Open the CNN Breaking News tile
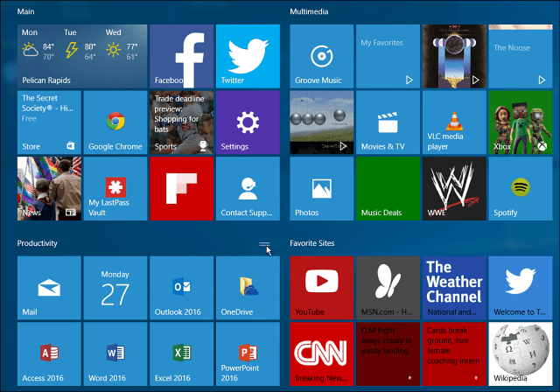Image resolution: width=560 pixels, height=392 pixels. pos(321,353)
